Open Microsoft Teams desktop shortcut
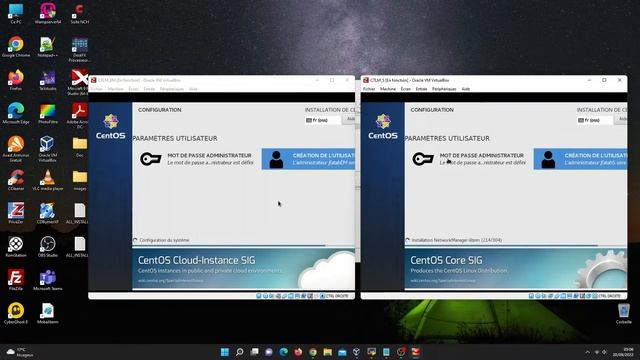Image resolution: width=640 pixels, height=360 pixels. [x=48, y=280]
